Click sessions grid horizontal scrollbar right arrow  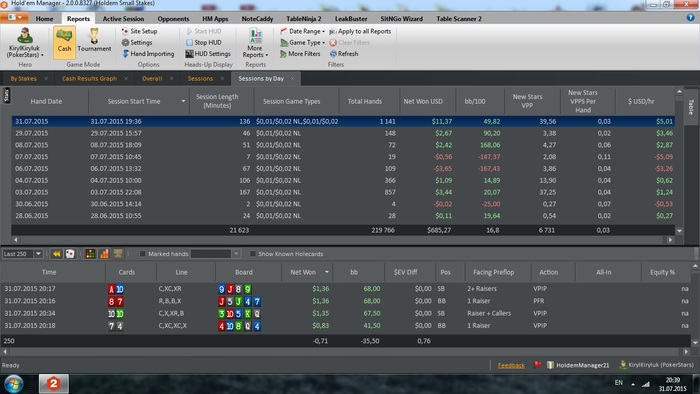(x=670, y=240)
